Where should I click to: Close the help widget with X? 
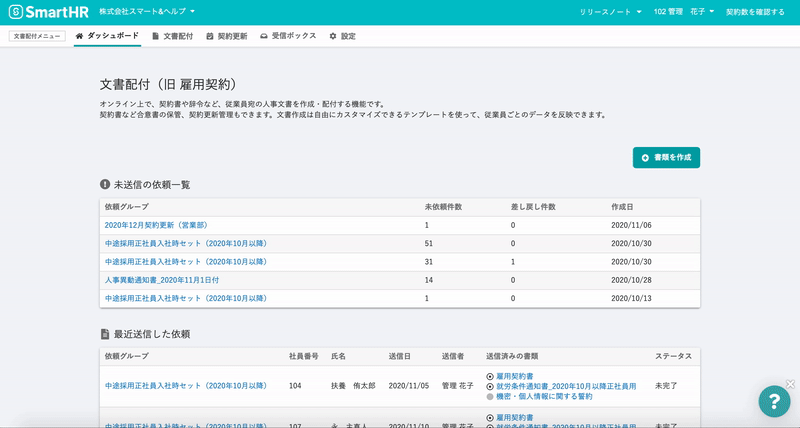click(790, 384)
